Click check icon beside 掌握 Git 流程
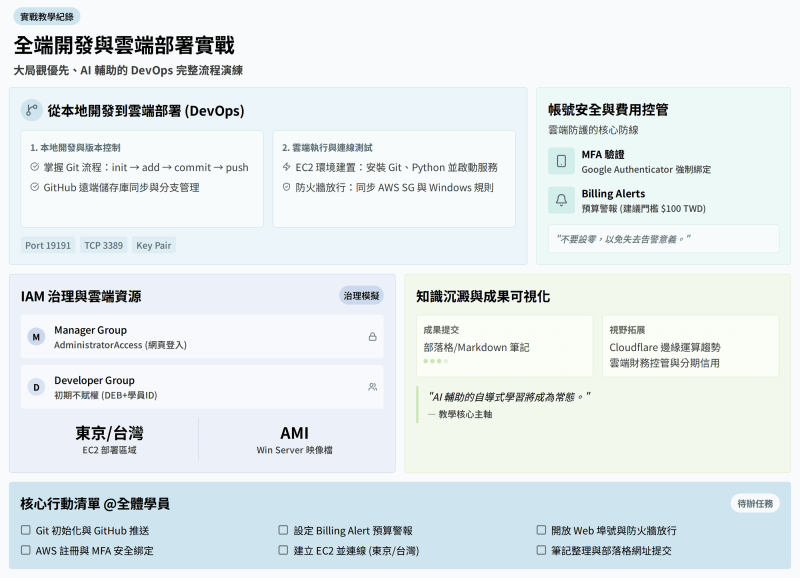The width and height of the screenshot is (800, 578). click(35, 167)
